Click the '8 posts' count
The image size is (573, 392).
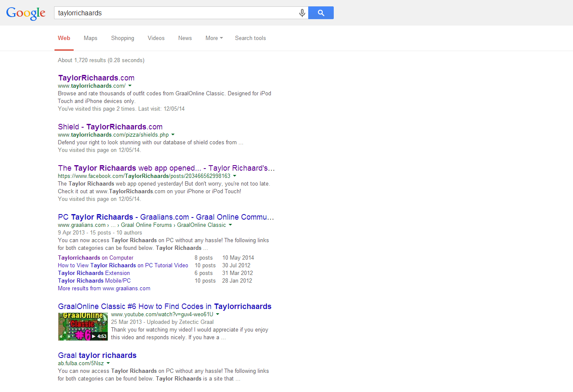(203, 258)
